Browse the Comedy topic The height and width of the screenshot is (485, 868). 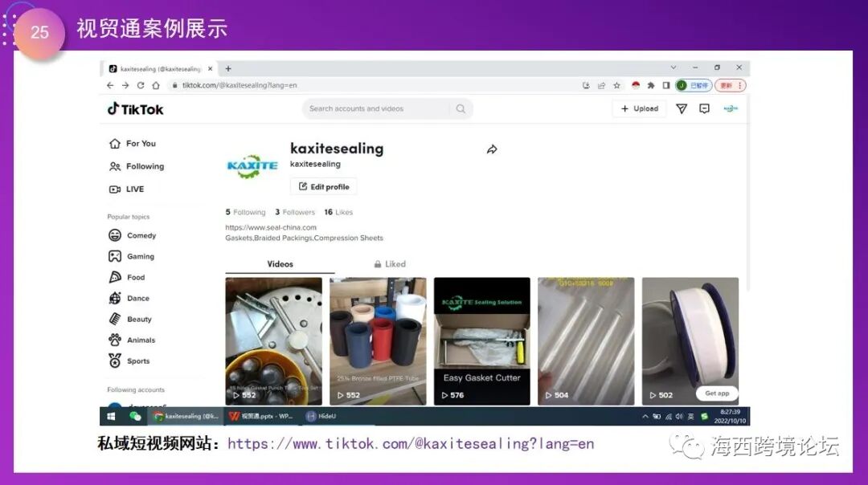pyautogui.click(x=133, y=235)
